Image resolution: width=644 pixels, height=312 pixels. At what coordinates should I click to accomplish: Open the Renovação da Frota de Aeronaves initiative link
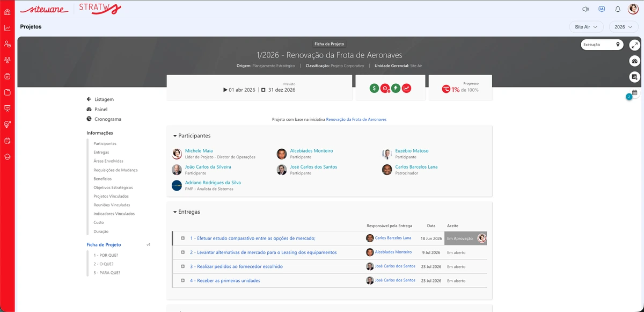click(x=356, y=119)
